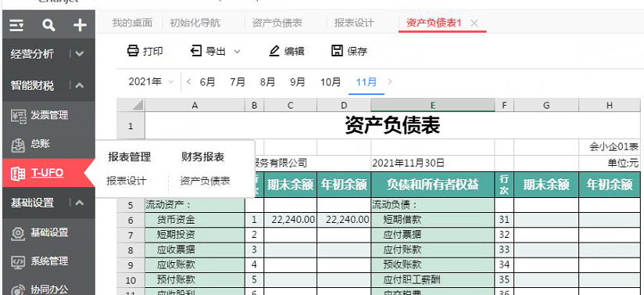Show later months with right arrow
644x295 pixels.
390,81
